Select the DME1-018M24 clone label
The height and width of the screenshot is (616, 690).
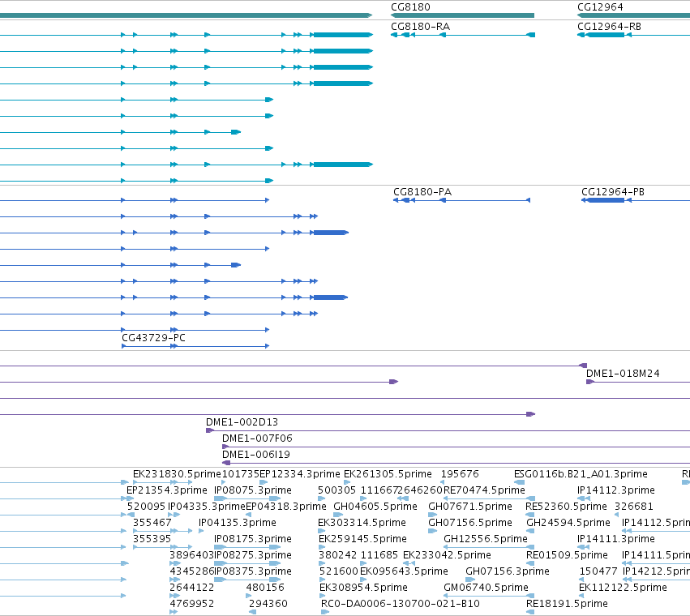click(624, 374)
